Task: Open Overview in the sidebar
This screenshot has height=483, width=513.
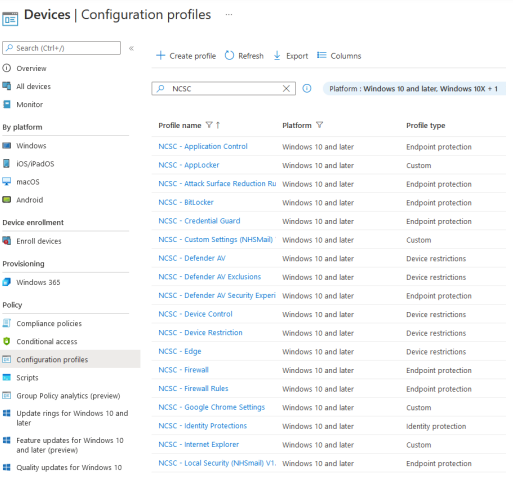Action: [x=31, y=68]
